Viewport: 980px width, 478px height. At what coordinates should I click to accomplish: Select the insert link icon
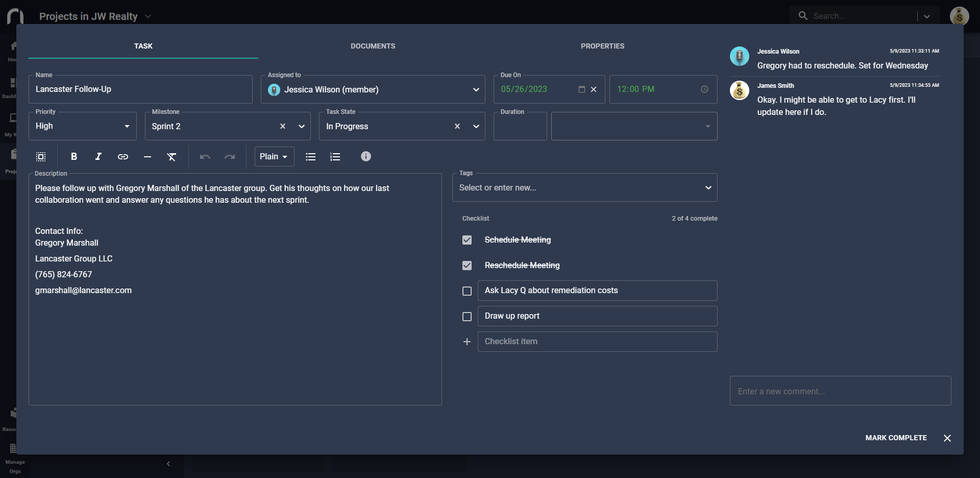pos(122,157)
